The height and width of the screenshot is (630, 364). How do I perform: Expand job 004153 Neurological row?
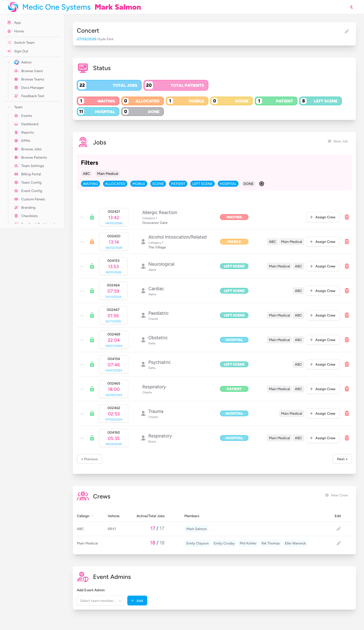point(82,266)
